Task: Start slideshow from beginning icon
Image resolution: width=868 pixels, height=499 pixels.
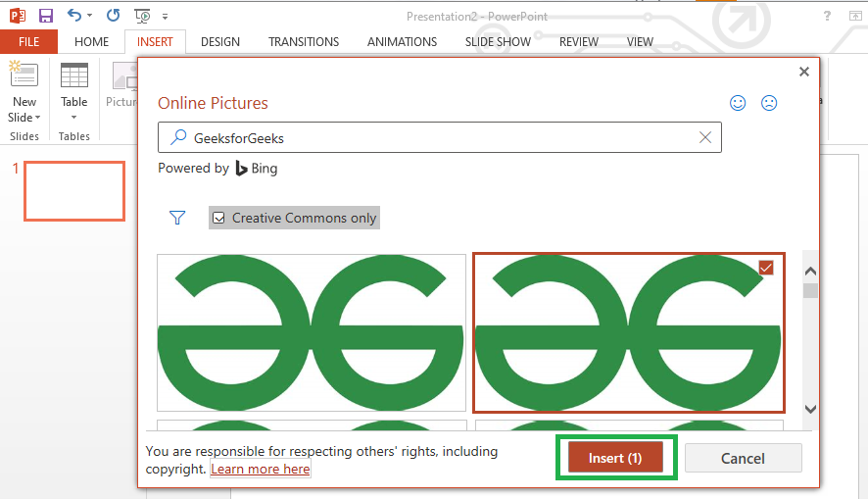Action: [x=142, y=16]
